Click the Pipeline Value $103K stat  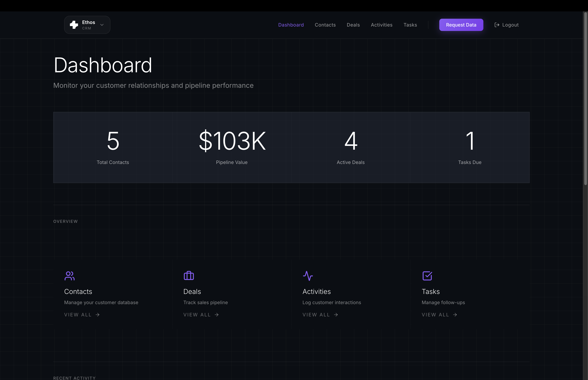(232, 141)
